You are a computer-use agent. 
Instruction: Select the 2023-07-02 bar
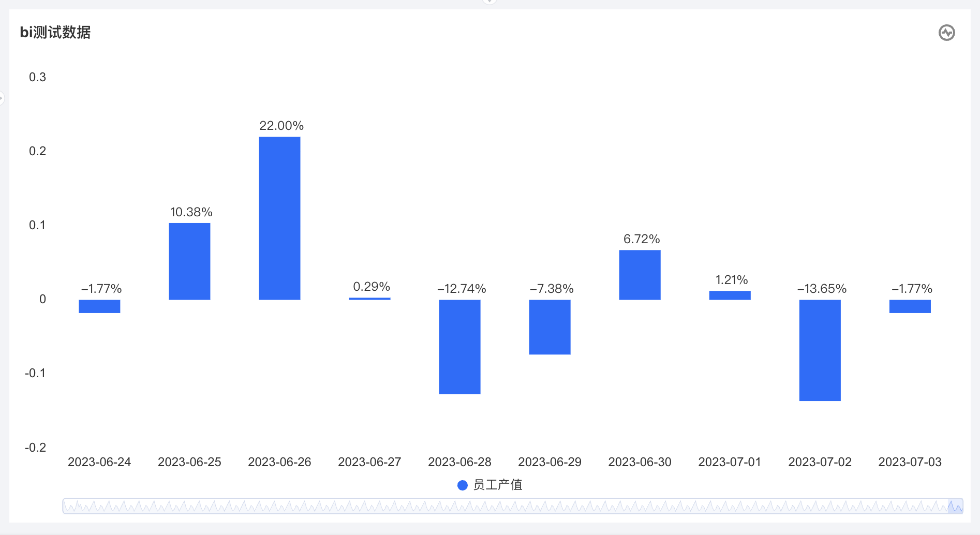820,350
